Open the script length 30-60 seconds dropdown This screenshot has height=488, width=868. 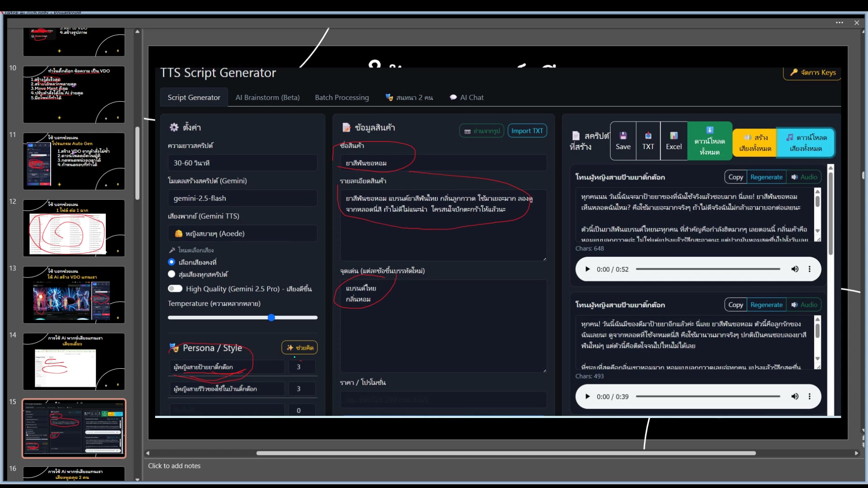242,163
